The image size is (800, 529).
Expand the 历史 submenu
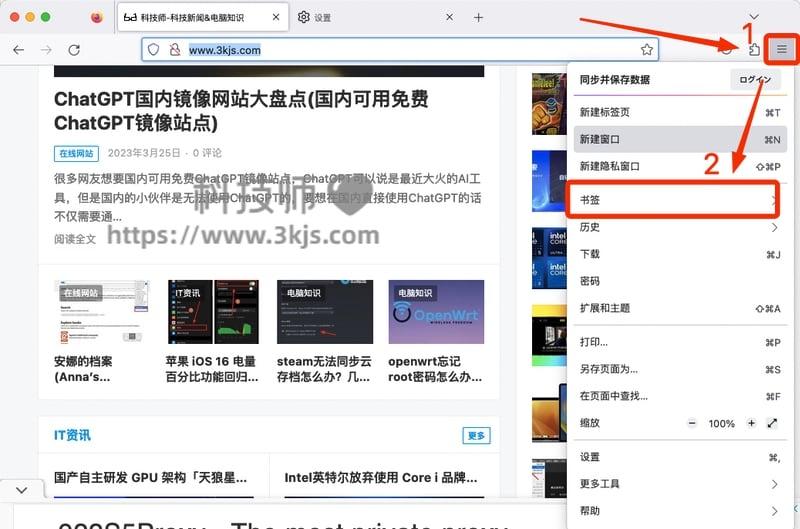tap(680, 227)
